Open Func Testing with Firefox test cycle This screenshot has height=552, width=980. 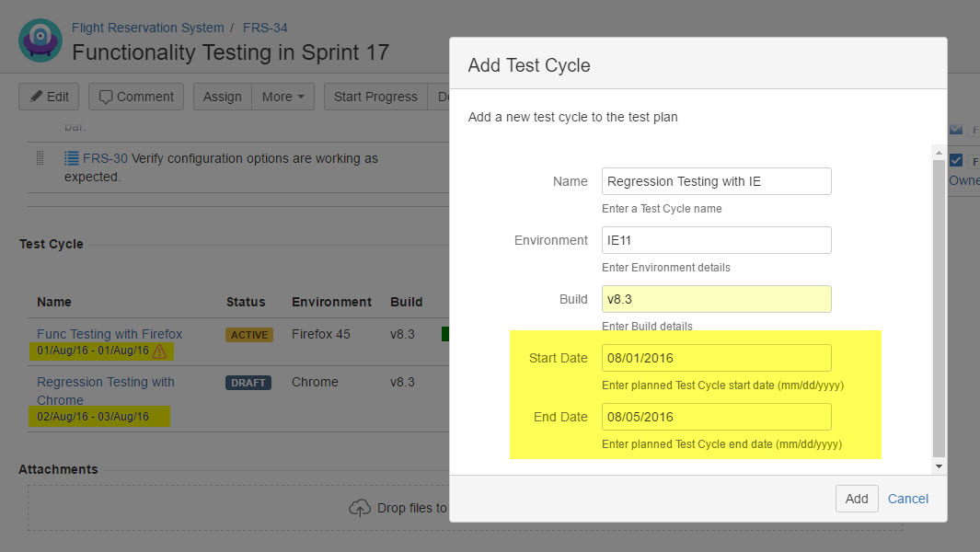tap(110, 334)
